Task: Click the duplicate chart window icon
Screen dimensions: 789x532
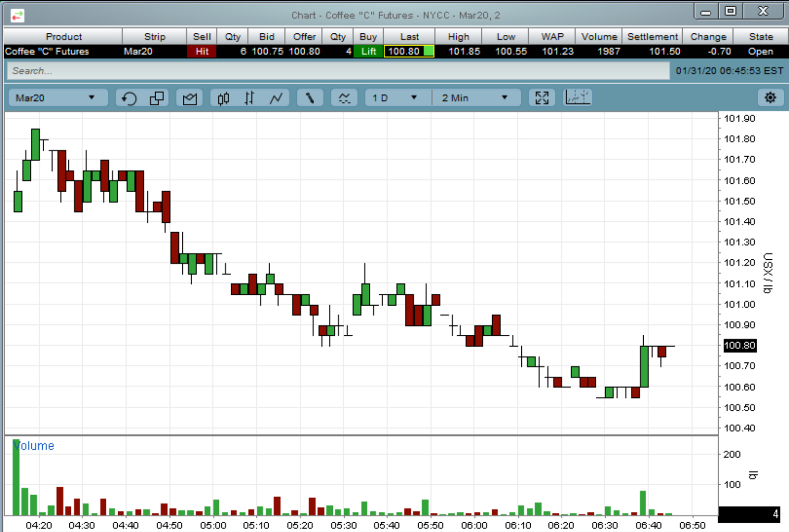Action: click(157, 98)
